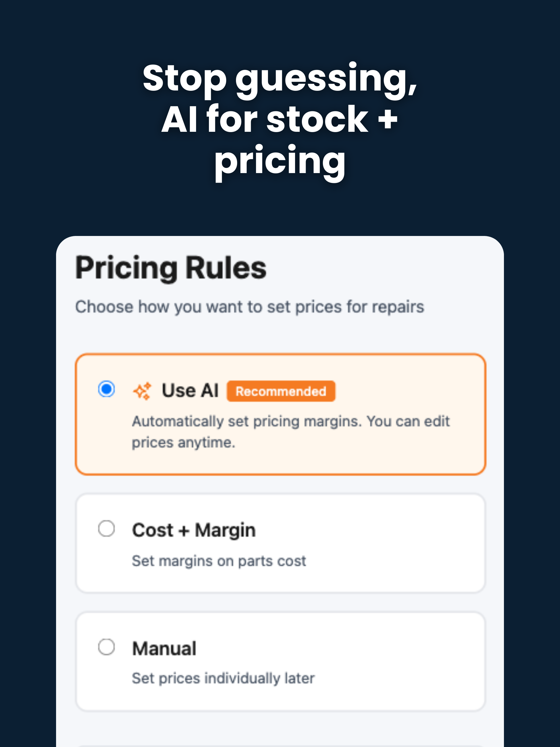The width and height of the screenshot is (560, 747).
Task: Click the Manual option title
Action: 164,648
